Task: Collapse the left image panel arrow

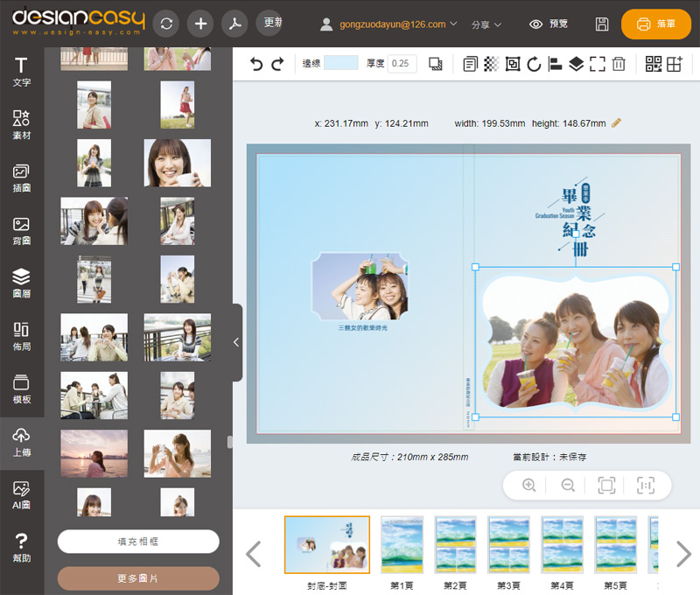Action: (236, 343)
